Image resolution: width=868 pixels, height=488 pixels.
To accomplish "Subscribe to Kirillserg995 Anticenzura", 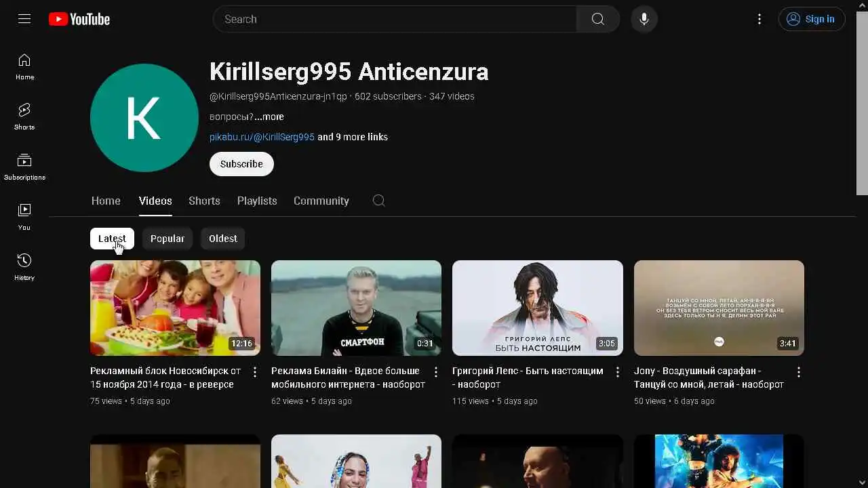I will 241,164.
